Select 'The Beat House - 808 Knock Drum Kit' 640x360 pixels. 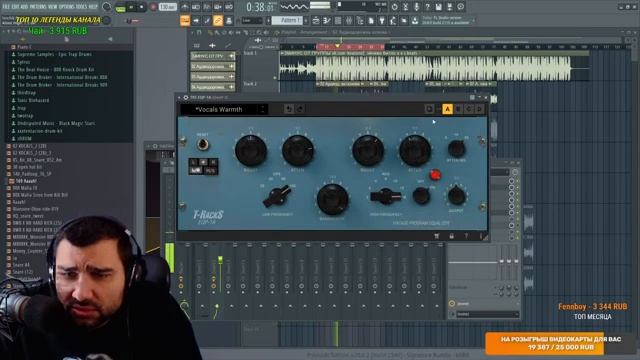56,70
